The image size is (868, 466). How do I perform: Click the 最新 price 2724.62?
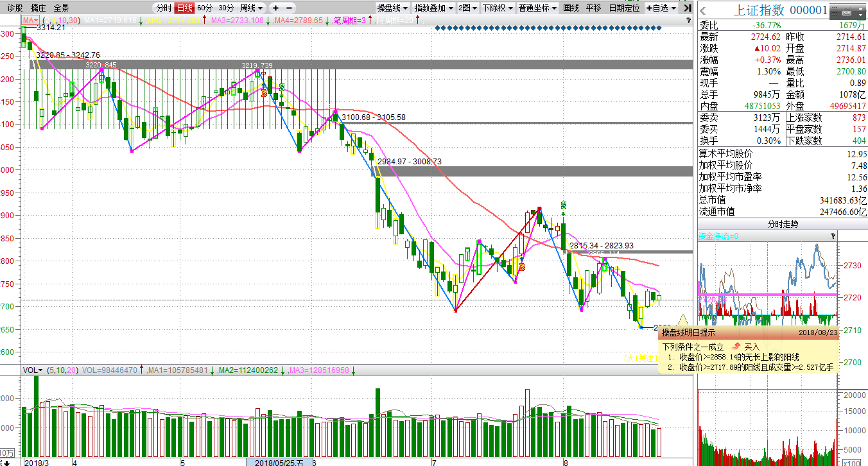click(x=766, y=37)
